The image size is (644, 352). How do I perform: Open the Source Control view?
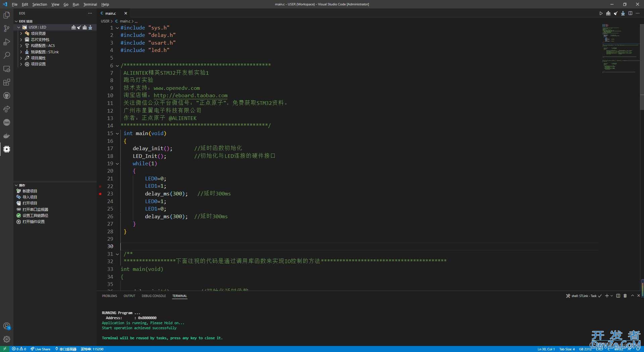tap(7, 28)
